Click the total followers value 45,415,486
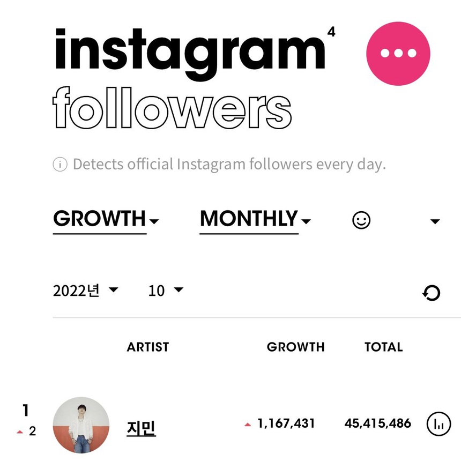 pyautogui.click(x=377, y=423)
